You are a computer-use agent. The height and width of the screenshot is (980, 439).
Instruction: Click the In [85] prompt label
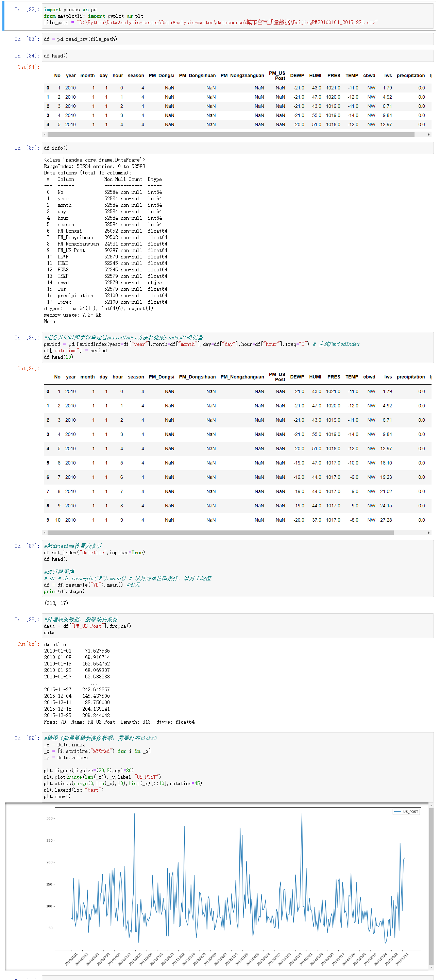pos(27,148)
